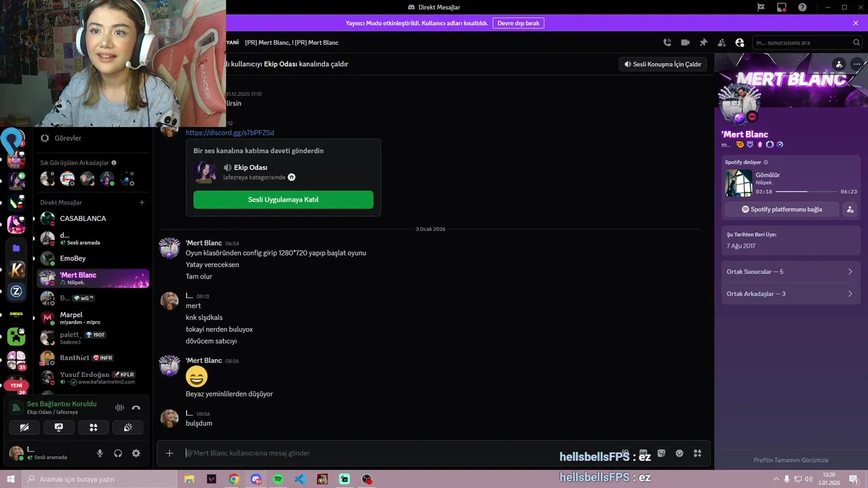Disable streamer mode with Devre dışı bırak
Viewport: 868px width, 488px height.
pos(518,23)
